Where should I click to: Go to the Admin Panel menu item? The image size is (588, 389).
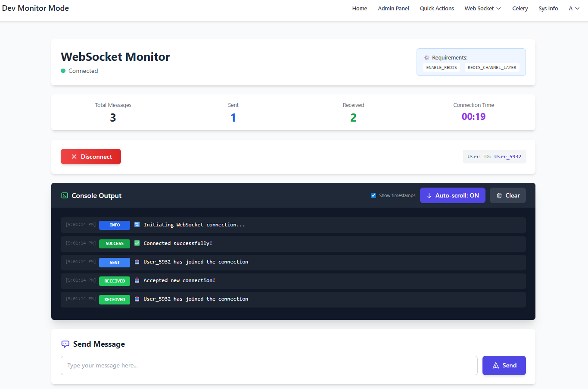(x=393, y=8)
